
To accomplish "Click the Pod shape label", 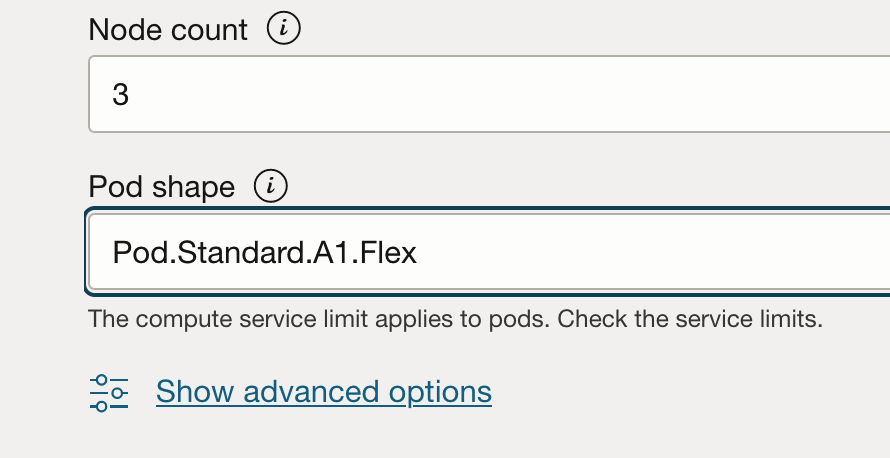I will tap(162, 187).
